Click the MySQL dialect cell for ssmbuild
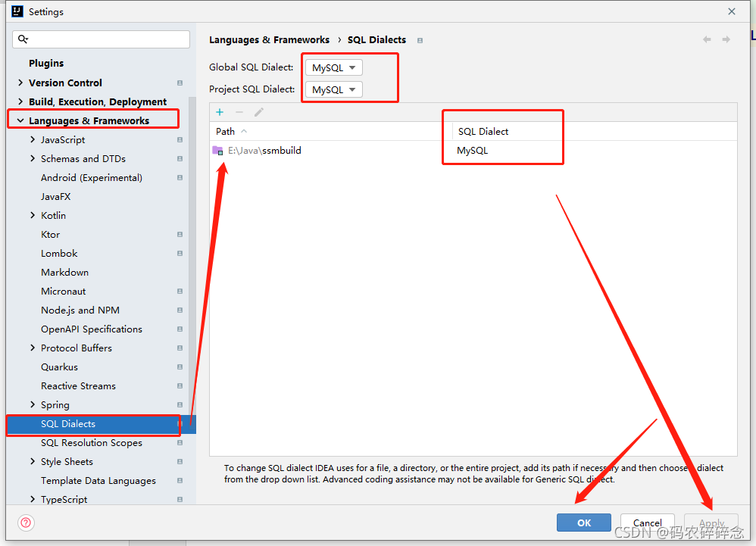 (473, 151)
